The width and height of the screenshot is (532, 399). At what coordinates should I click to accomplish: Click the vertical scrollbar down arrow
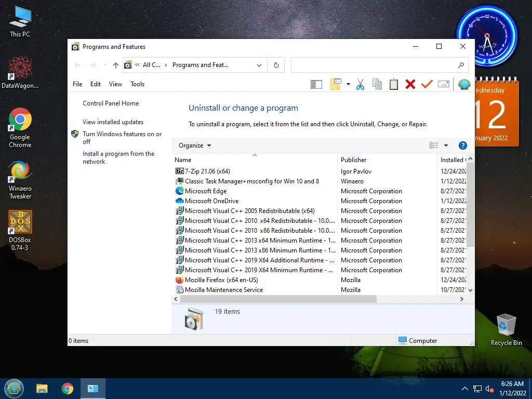470,290
